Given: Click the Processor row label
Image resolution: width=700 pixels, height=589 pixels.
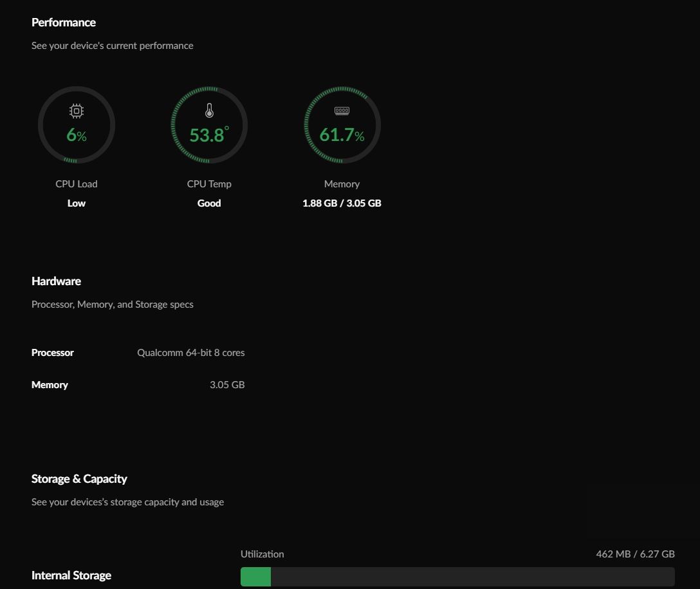Looking at the screenshot, I should [x=53, y=353].
